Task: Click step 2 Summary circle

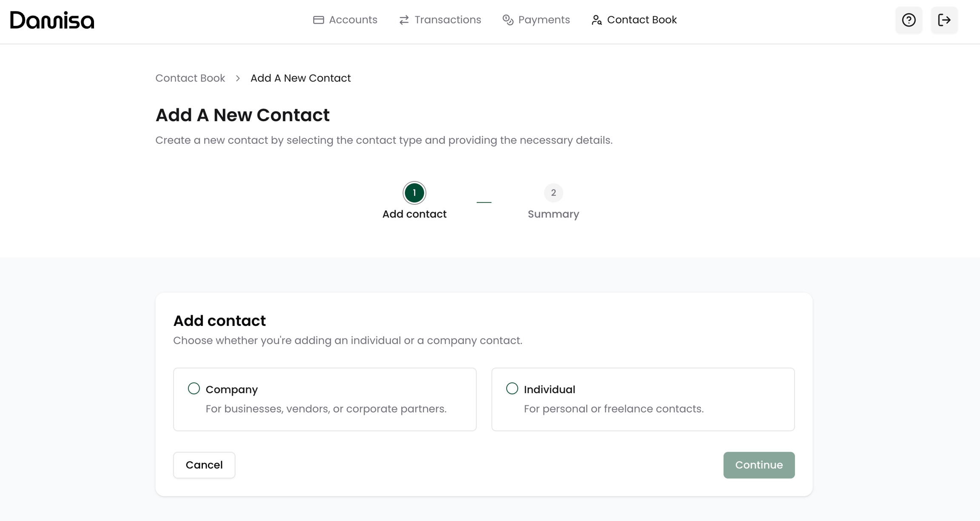Action: [x=553, y=193]
